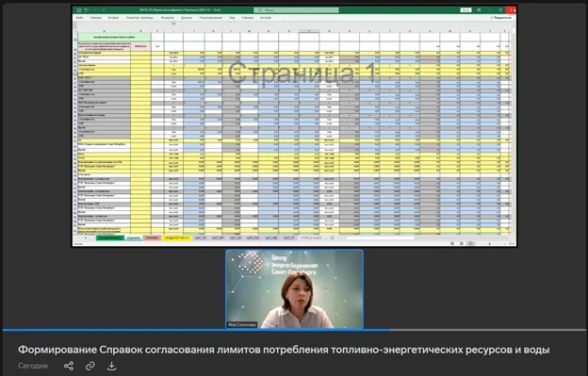Click the Undo arrow in Excel's title bar

point(86,10)
